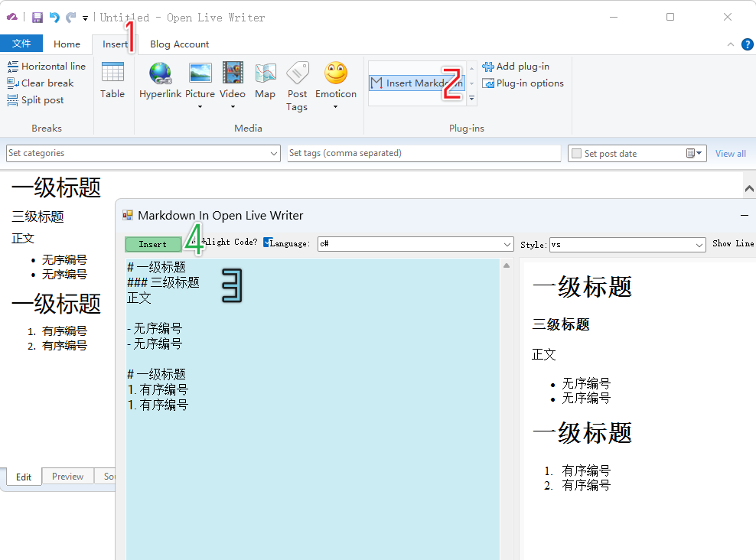
Task: Insert a Horizontal line
Action: [x=47, y=66]
